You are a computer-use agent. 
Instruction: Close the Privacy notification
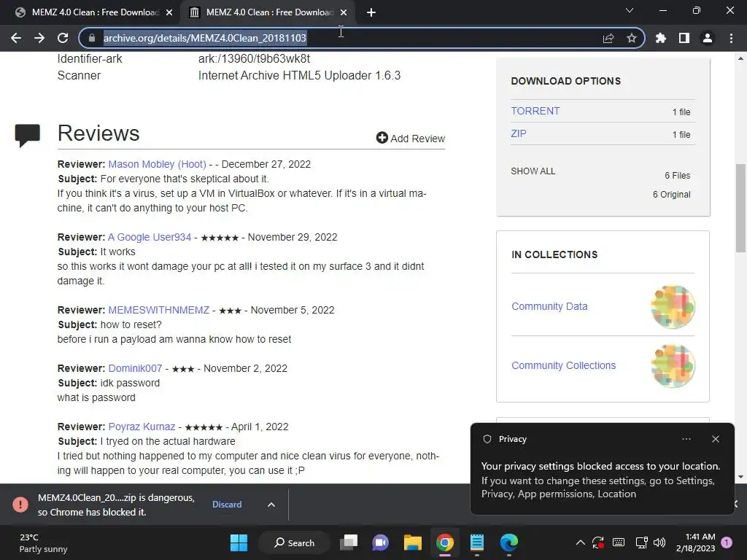click(716, 439)
